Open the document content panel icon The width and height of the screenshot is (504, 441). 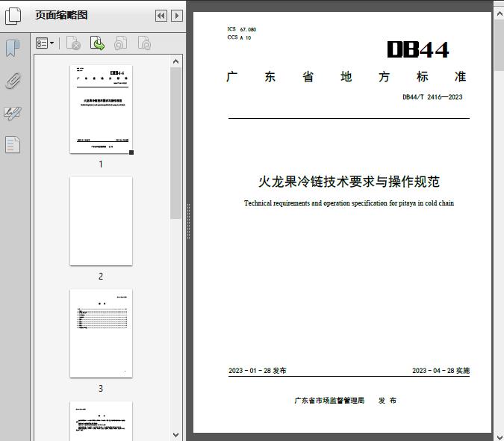point(13,144)
